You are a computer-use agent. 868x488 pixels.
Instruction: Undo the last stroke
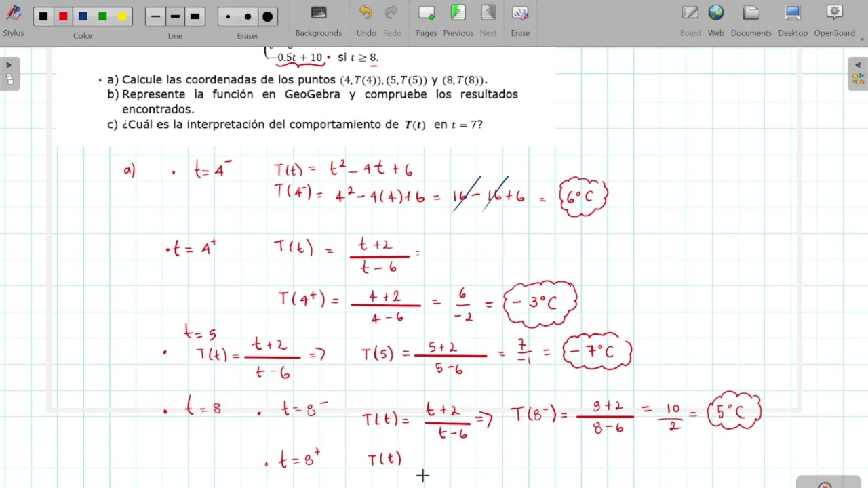click(366, 20)
